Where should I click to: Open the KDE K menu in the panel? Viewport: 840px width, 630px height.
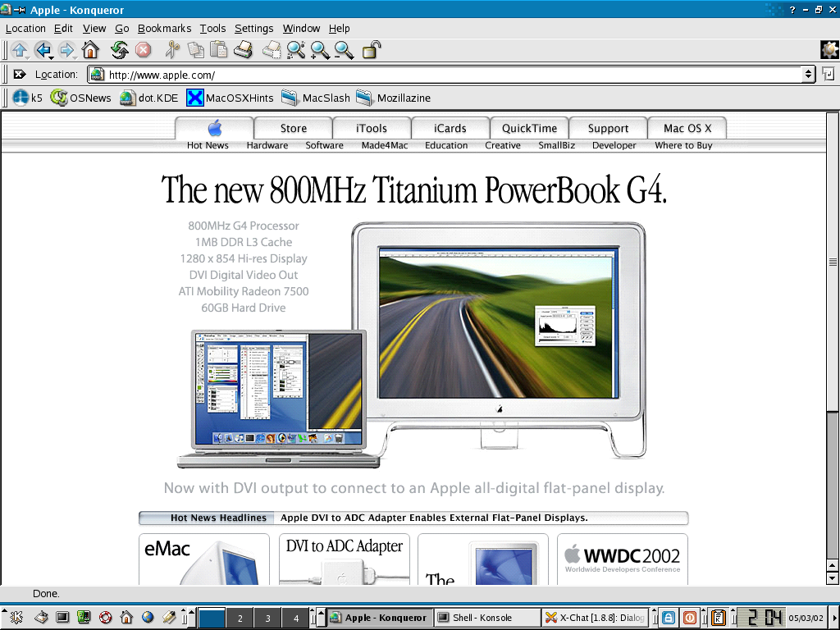tap(16, 618)
